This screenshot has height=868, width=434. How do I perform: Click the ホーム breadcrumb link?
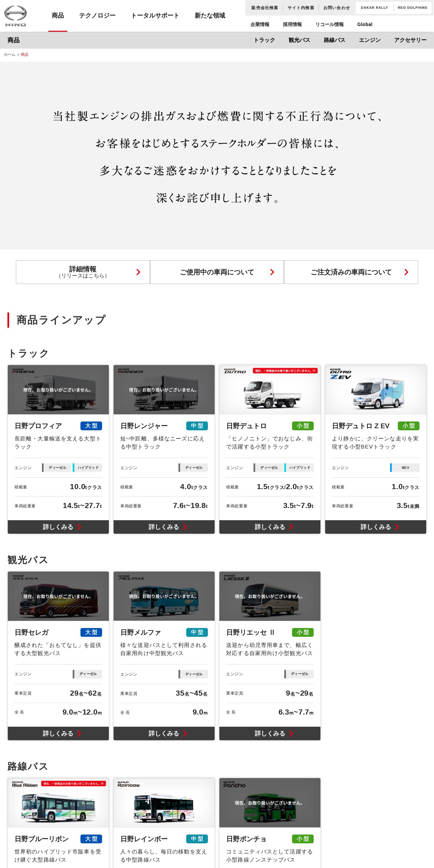9,54
